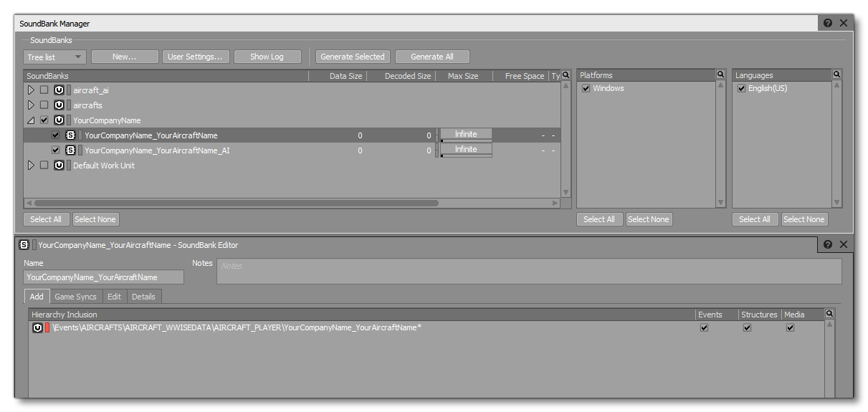This screenshot has width=868, height=412.
Task: Click the Platforms panel search icon
Action: [720, 75]
